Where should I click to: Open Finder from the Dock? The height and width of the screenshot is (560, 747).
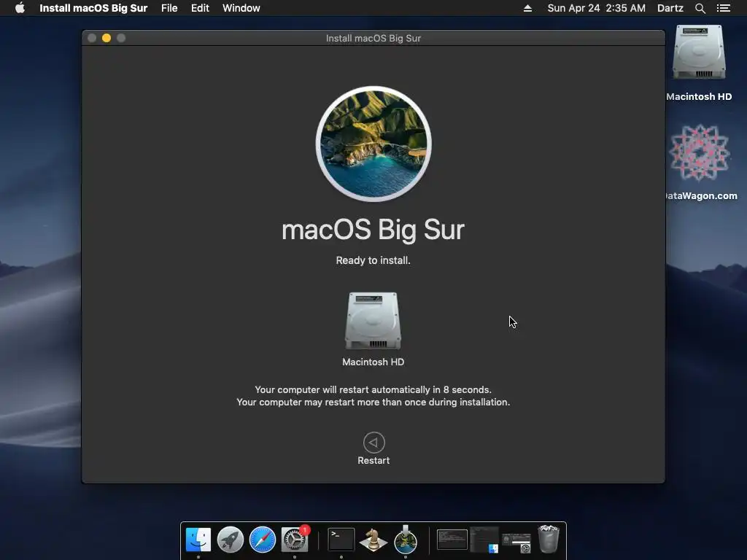tap(198, 540)
